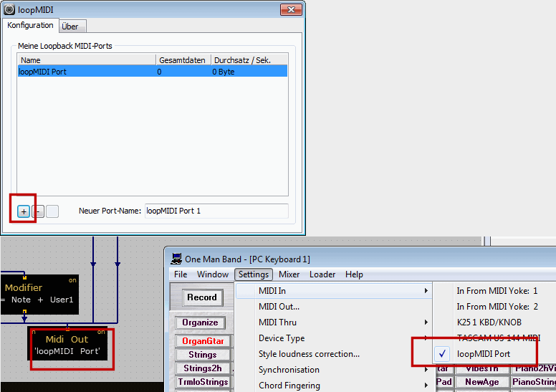Toggle the 'on' switch of the Midi Out module
556x392 pixels.
(101, 332)
